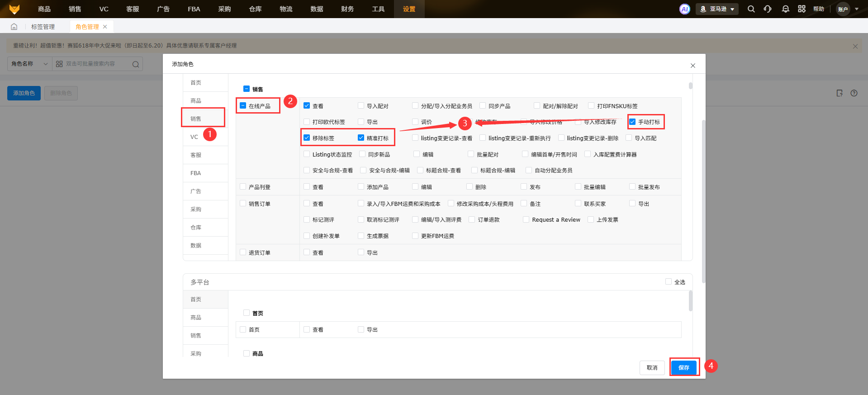Click the search magnifier in top bar
868x395 pixels.
tap(751, 9)
